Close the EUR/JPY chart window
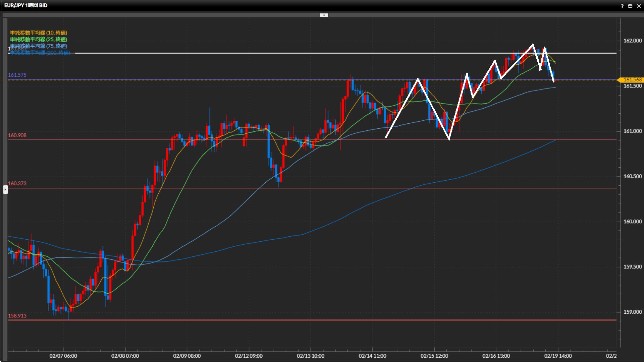Image resolution: width=644 pixels, height=362 pixels. pyautogui.click(x=639, y=6)
